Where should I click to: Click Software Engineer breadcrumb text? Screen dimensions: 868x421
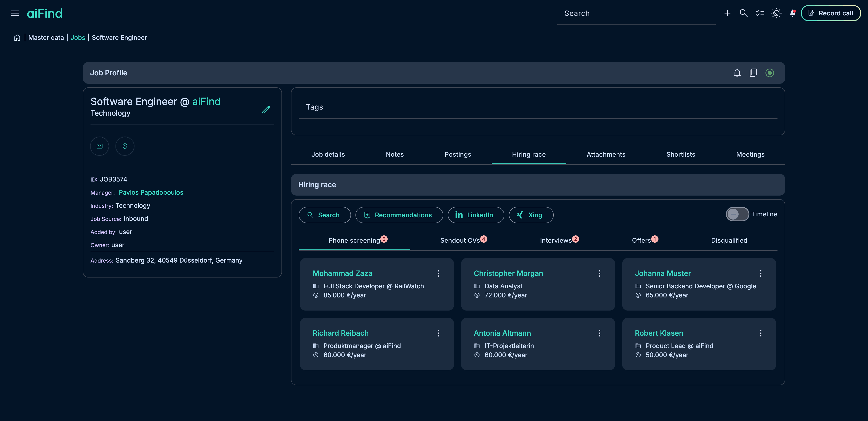click(x=119, y=38)
